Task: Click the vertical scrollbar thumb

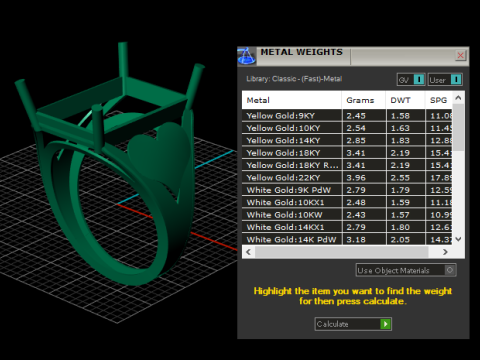Action: click(458, 127)
